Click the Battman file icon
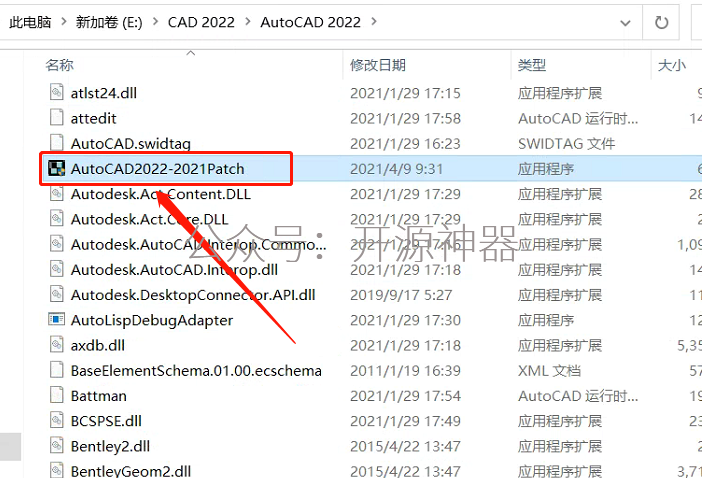Viewport: 702px width, 478px height. coord(56,395)
